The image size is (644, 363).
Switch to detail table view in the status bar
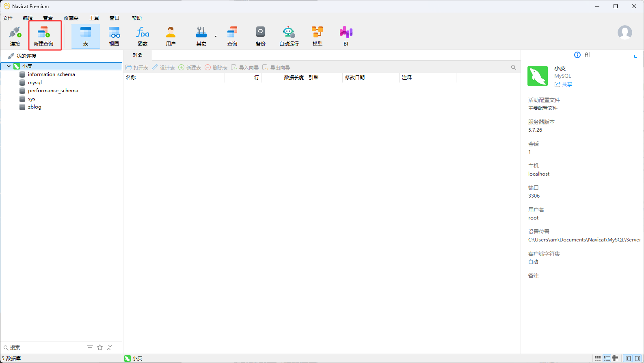[x=616, y=359]
